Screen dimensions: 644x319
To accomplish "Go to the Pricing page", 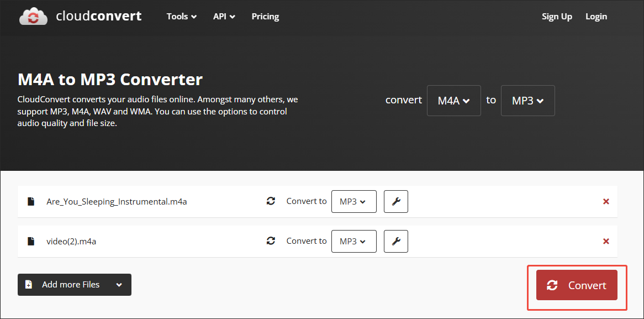I will (x=265, y=17).
